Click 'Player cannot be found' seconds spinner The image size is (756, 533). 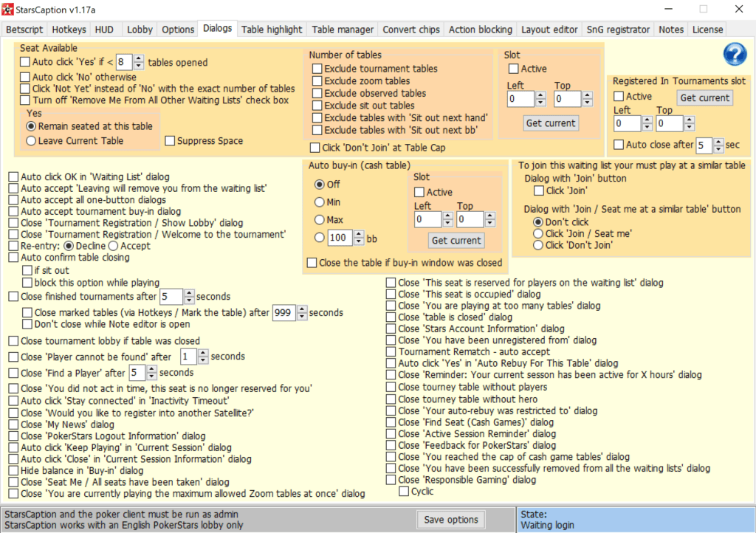pyautogui.click(x=202, y=357)
